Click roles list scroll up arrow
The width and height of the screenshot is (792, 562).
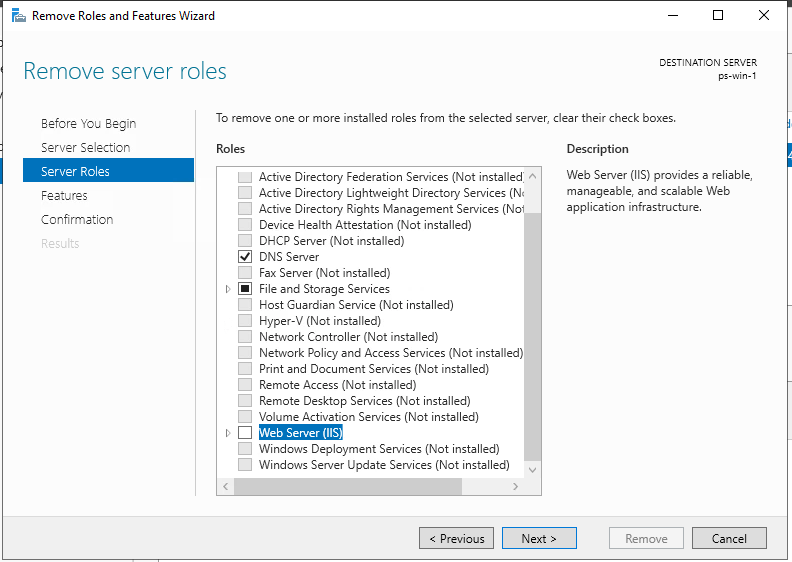pos(532,176)
